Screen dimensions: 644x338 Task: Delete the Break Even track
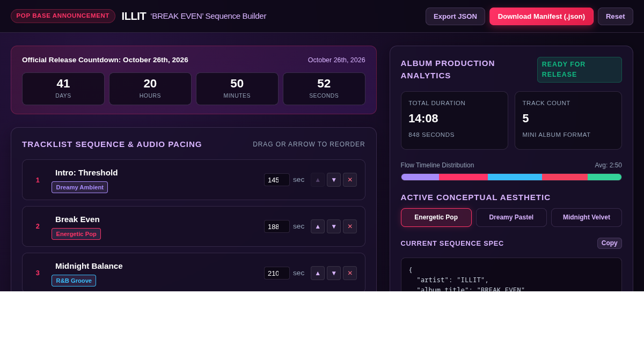(350, 226)
